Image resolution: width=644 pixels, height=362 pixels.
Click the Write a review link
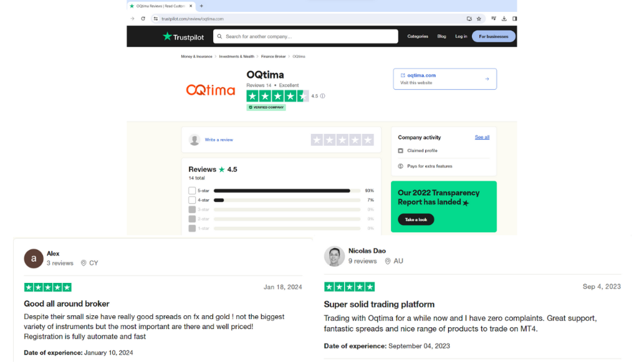[x=219, y=140]
